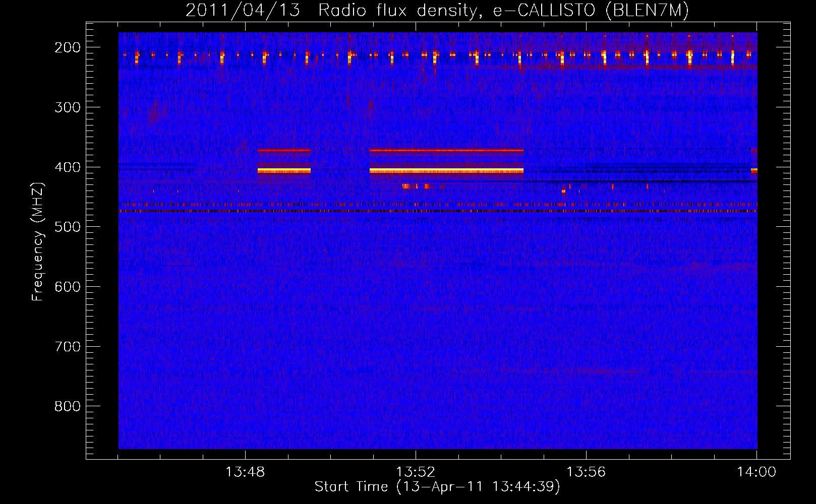Click the plot title 'Radio flux density, e-CALLISTO (BLEN7M)'
Image resolution: width=816 pixels, height=504 pixels.
(503, 11)
